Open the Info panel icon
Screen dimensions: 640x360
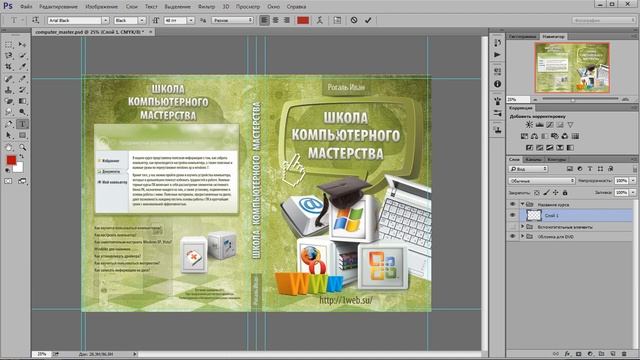497,84
